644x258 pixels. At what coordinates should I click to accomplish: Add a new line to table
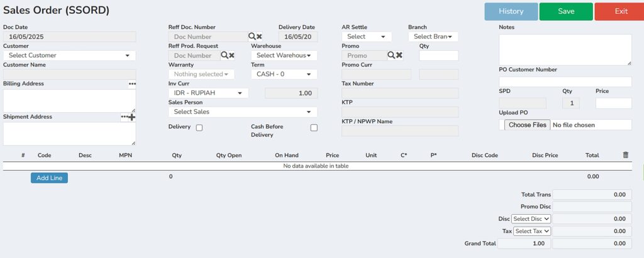[49, 178]
